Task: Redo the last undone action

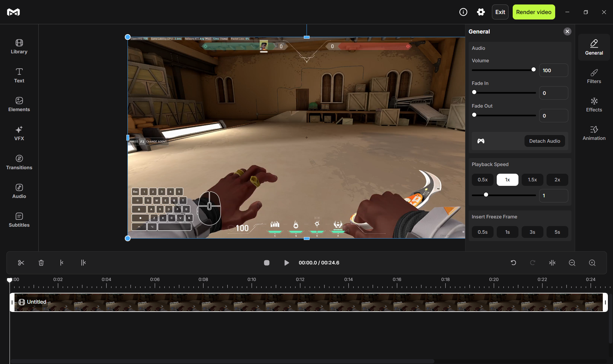Action: pyautogui.click(x=533, y=263)
